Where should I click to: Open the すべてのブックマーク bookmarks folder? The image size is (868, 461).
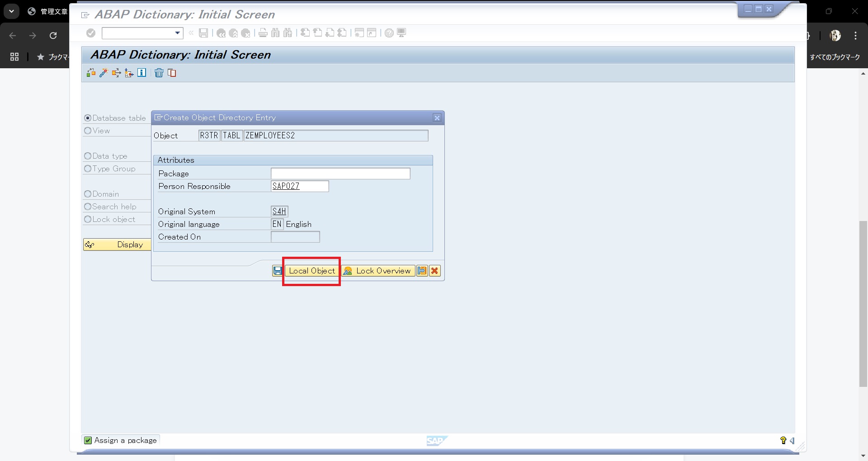click(835, 57)
